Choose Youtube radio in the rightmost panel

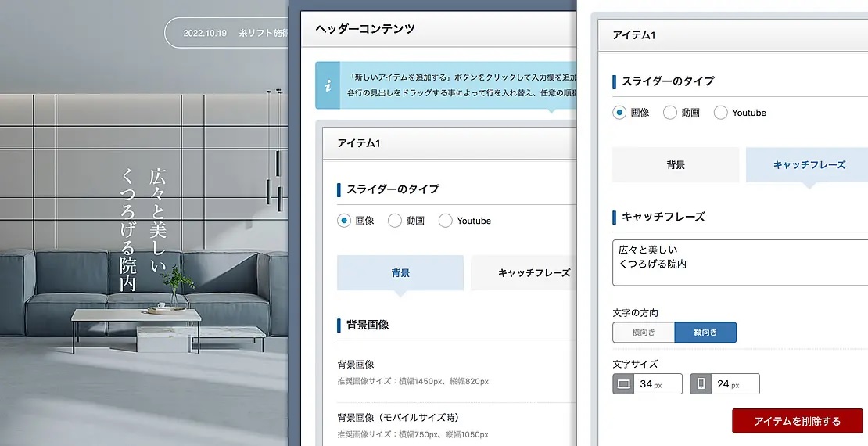721,113
